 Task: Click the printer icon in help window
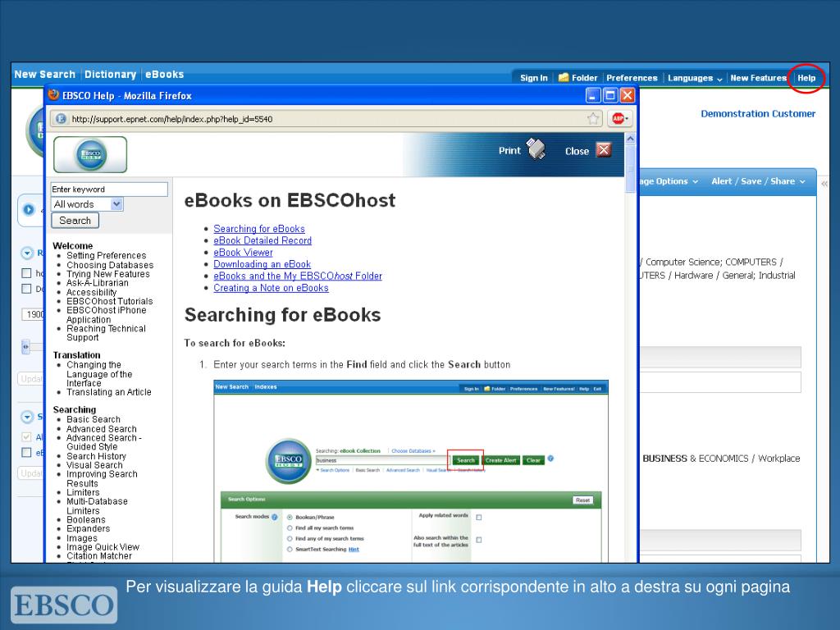(536, 149)
